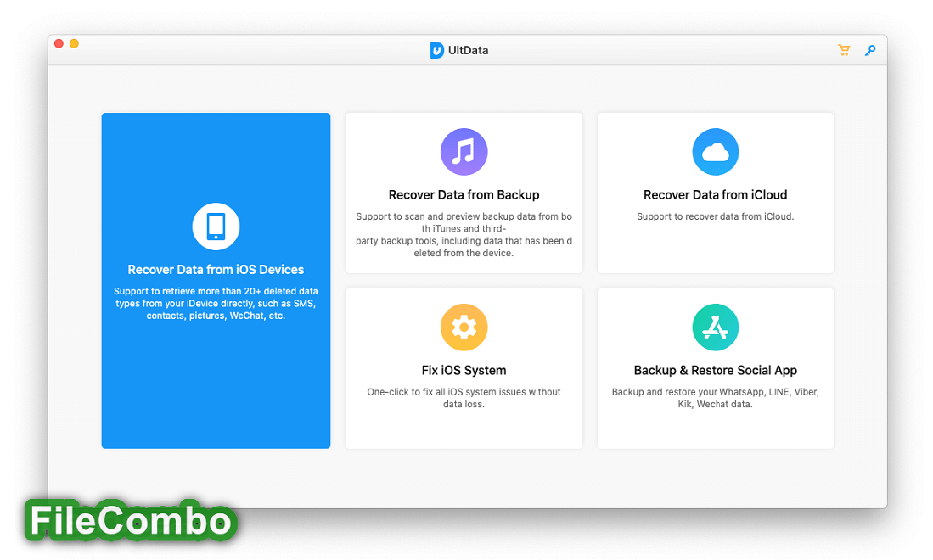Image resolution: width=933 pixels, height=560 pixels.
Task: Click the Fix iOS System heading
Action: pos(464,370)
